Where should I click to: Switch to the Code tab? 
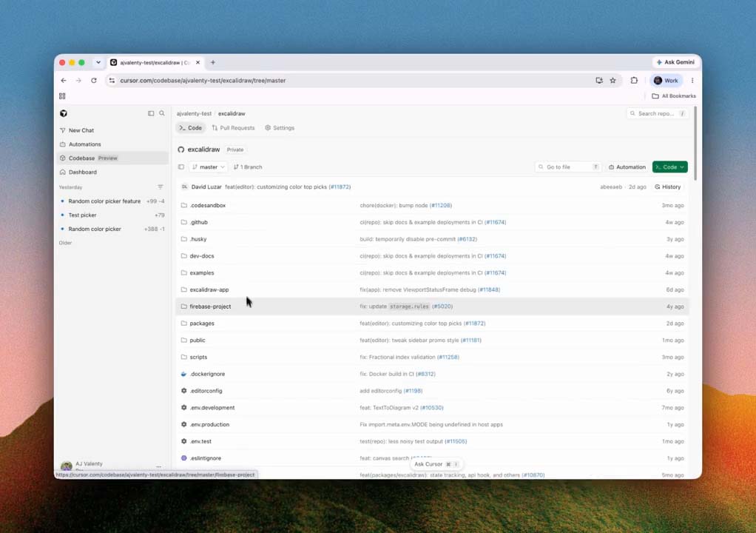click(191, 128)
